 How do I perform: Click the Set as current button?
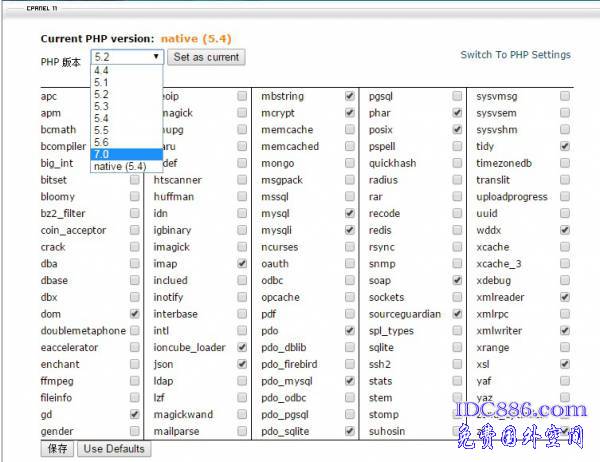[206, 57]
